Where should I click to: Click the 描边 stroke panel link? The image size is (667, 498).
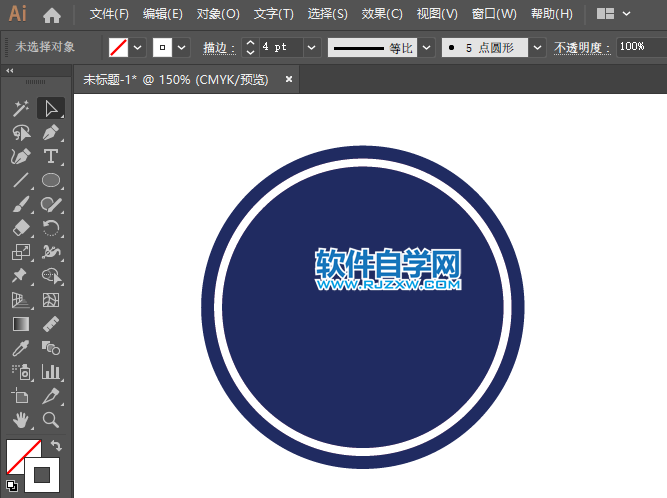coord(217,47)
